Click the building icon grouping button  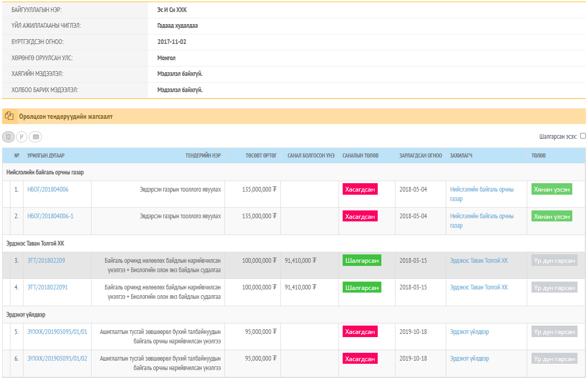(8, 137)
